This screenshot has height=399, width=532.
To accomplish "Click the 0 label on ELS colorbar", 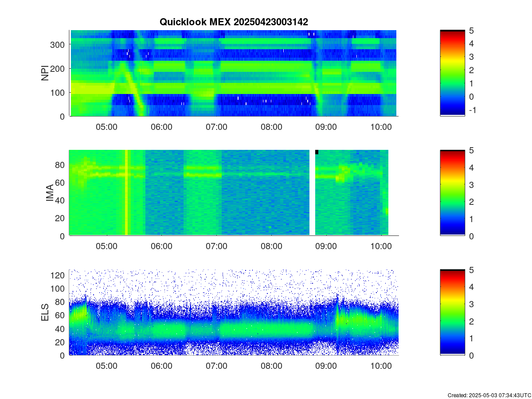I will (x=472, y=356).
